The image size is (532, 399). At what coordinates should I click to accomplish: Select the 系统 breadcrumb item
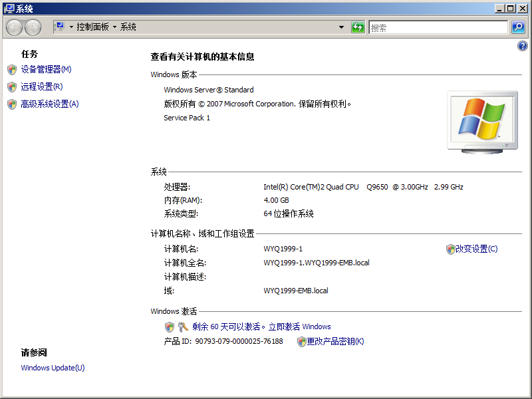click(128, 27)
